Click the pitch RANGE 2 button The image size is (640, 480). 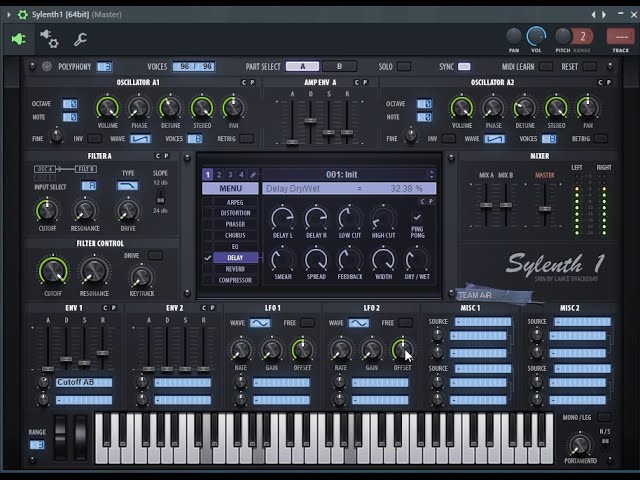pyautogui.click(x=582, y=37)
